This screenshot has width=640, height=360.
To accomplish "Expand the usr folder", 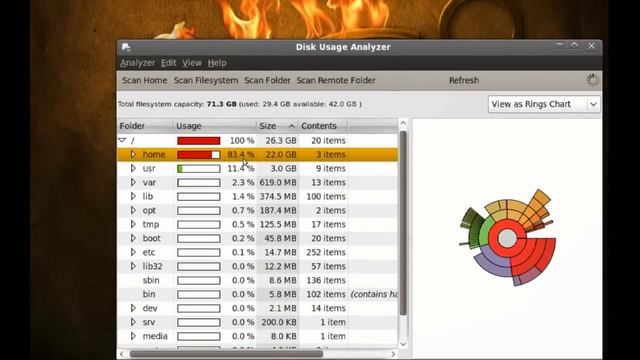I will [x=133, y=168].
